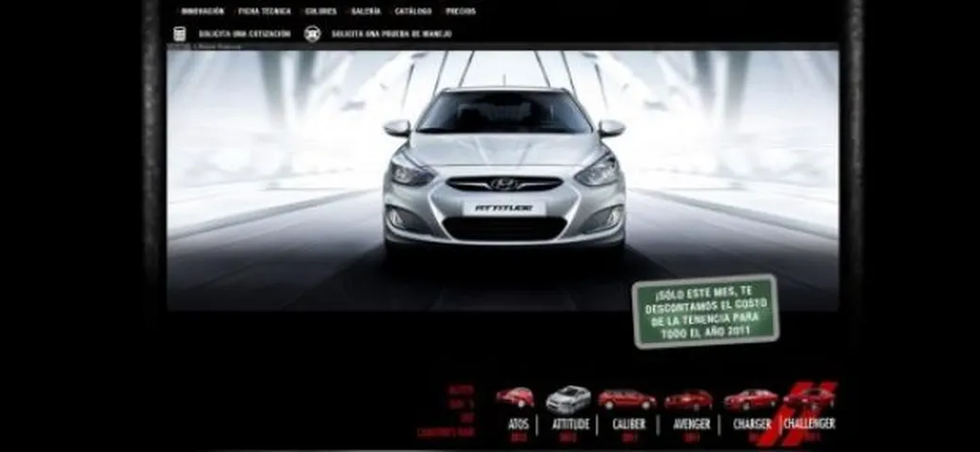Click the AVENGER model name text

pos(692,424)
